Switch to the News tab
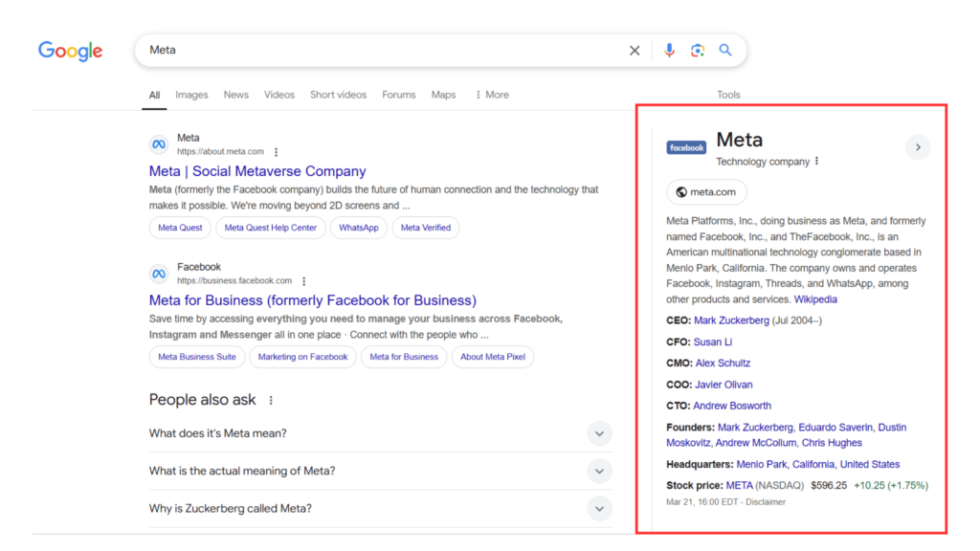 (x=236, y=95)
